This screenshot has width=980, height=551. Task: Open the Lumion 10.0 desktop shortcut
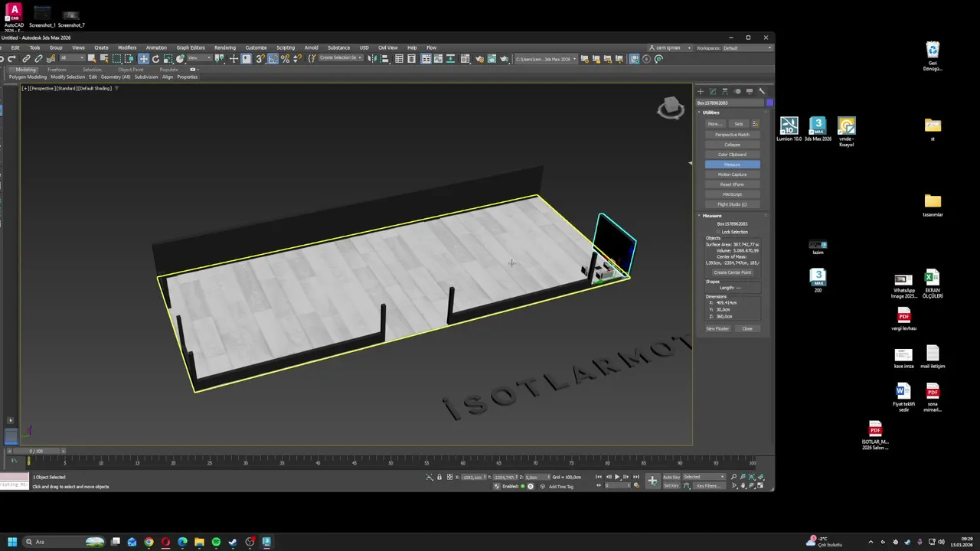[789, 129]
